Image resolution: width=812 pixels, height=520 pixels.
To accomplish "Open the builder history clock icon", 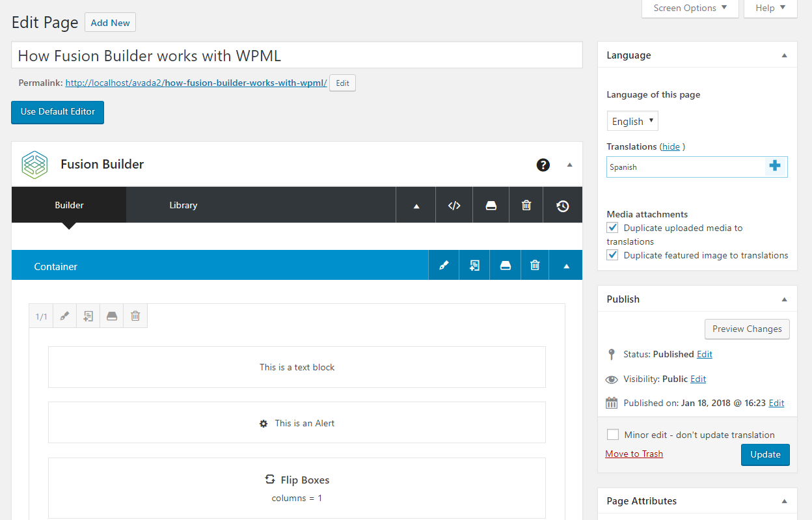I will point(563,206).
